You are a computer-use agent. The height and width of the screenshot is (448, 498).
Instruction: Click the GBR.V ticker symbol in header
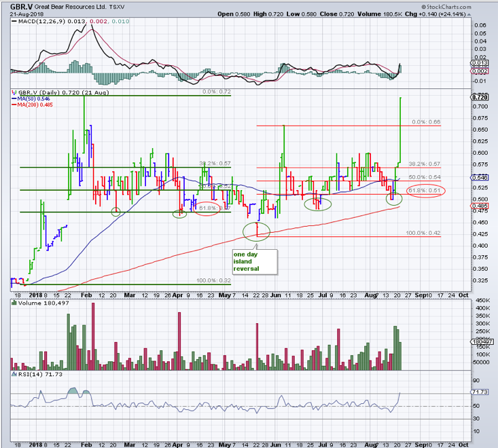point(21,7)
